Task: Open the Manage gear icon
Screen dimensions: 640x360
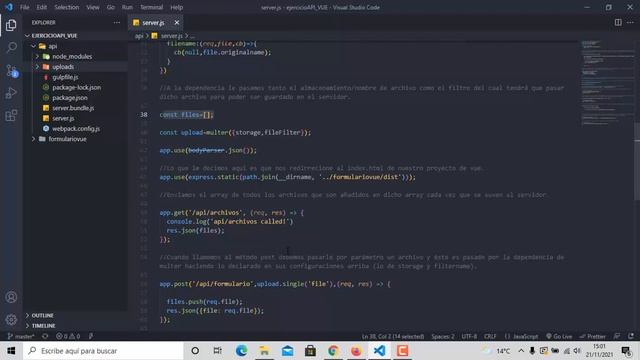Action: click(x=11, y=320)
